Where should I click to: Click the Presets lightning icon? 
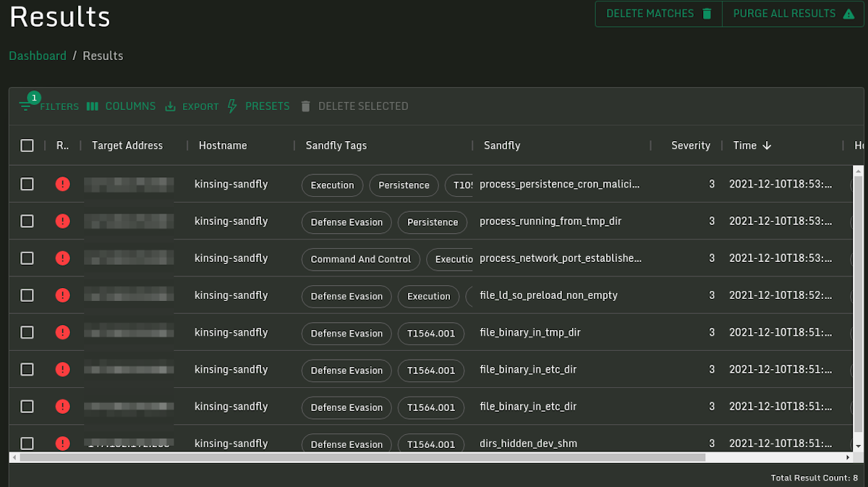click(231, 106)
